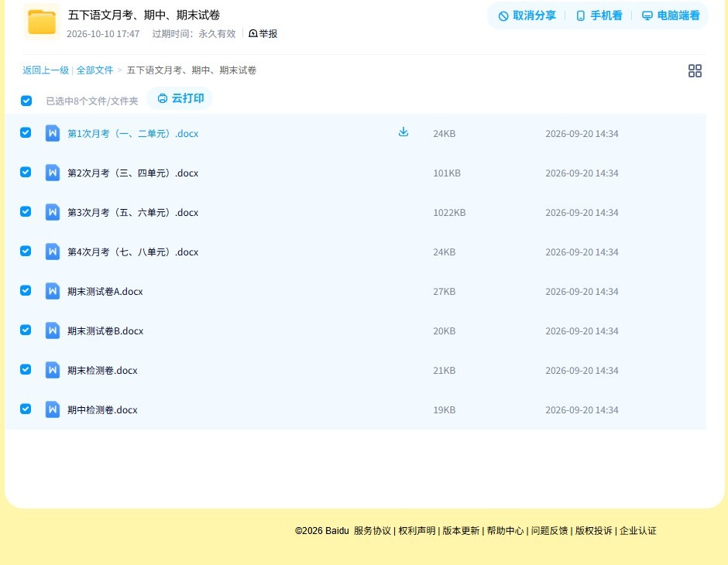Open 企业认证 footer link
This screenshot has width=728, height=565.
638,531
